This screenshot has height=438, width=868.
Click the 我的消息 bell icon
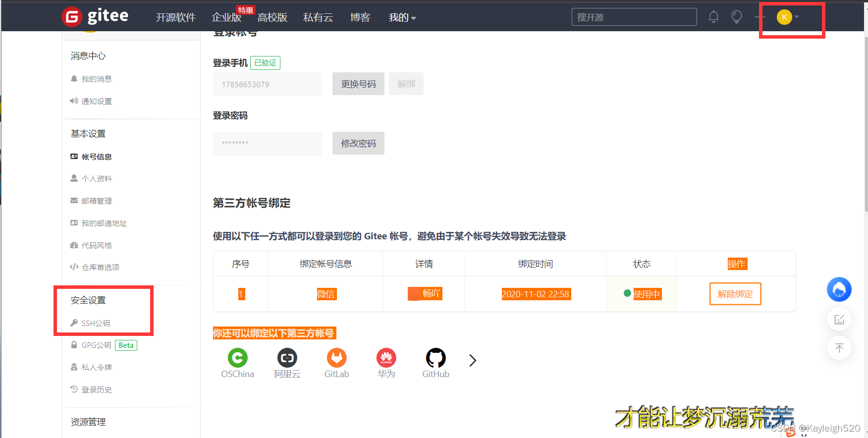tap(74, 78)
